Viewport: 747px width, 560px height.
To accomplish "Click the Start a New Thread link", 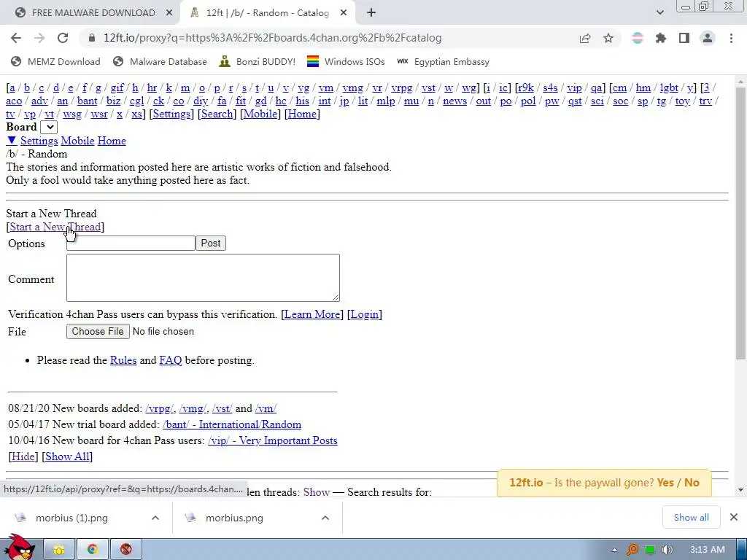I will tap(55, 227).
